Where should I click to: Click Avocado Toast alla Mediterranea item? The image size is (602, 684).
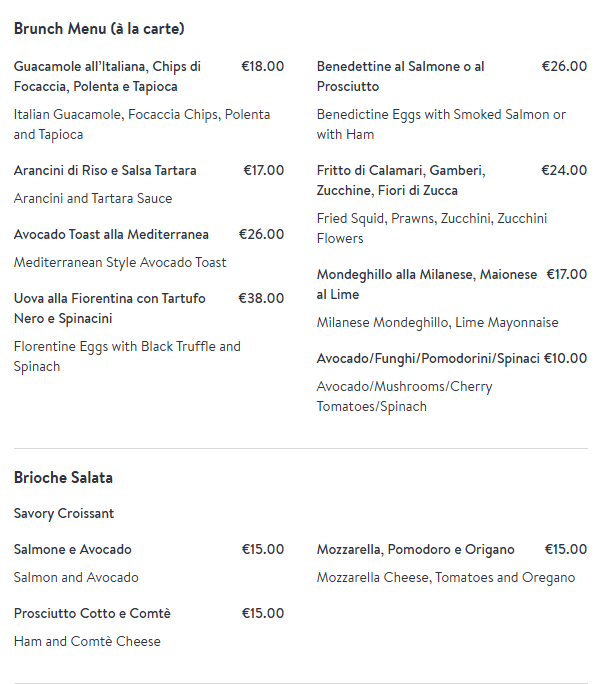(111, 234)
